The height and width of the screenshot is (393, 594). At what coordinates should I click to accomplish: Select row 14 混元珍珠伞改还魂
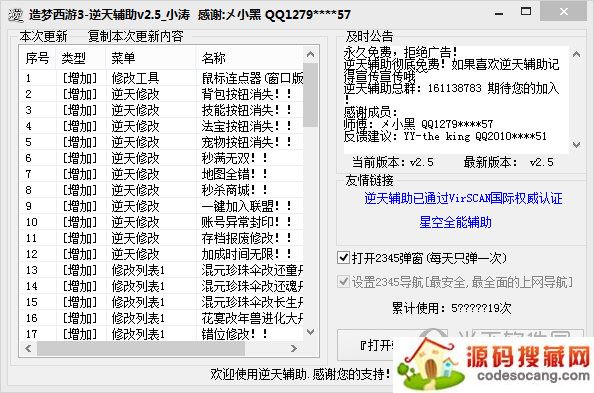[x=162, y=286]
